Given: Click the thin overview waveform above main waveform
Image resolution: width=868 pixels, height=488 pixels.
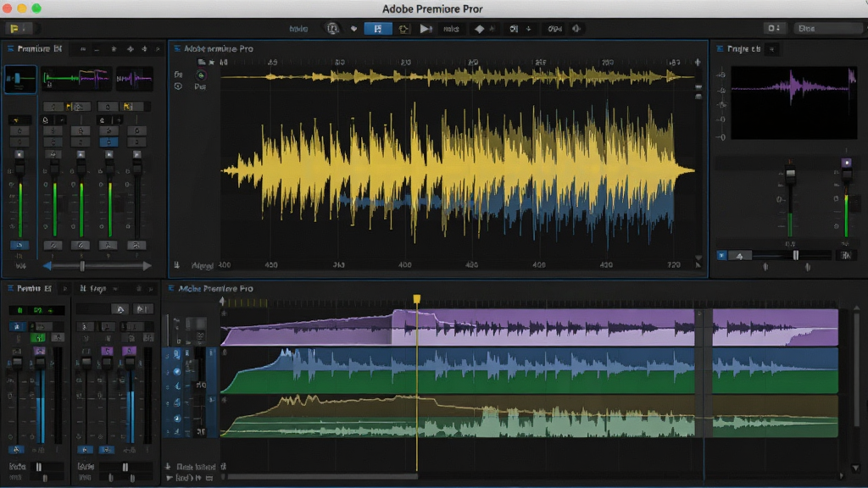Looking at the screenshot, I should tap(457, 77).
